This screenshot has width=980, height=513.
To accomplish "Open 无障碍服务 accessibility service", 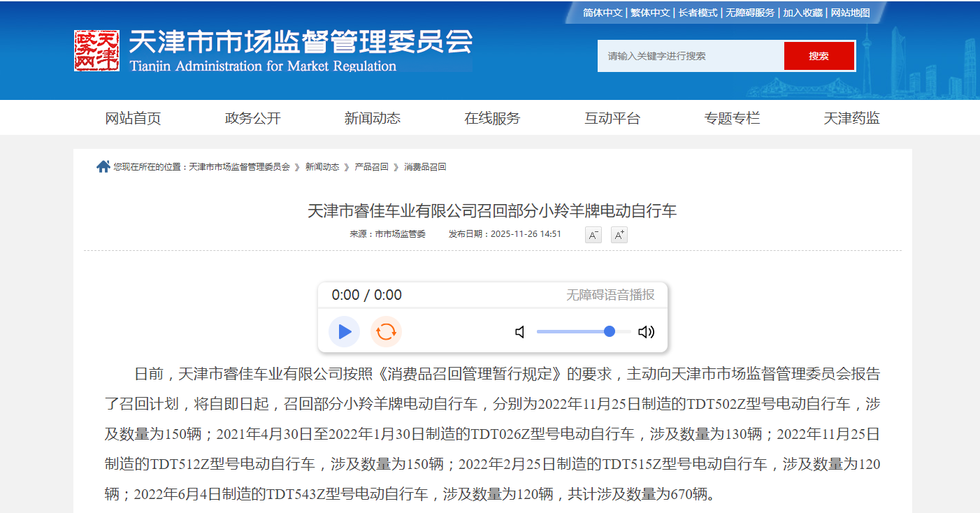I will pos(750,13).
